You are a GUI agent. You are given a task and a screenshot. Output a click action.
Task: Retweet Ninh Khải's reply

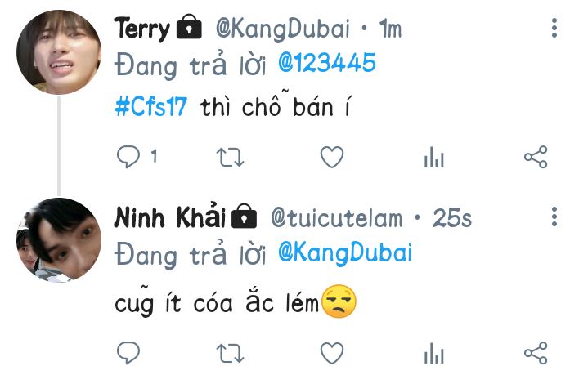[230, 353]
